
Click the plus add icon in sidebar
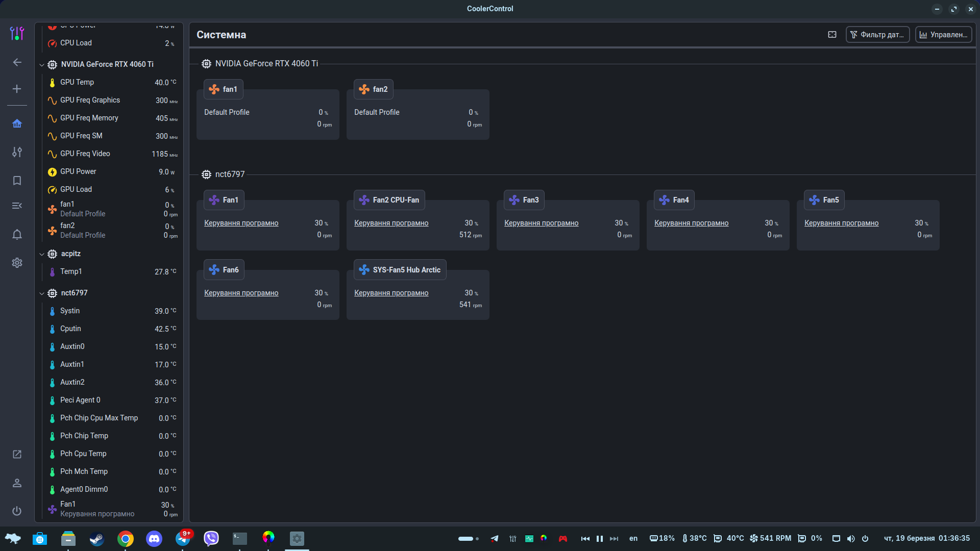click(17, 89)
